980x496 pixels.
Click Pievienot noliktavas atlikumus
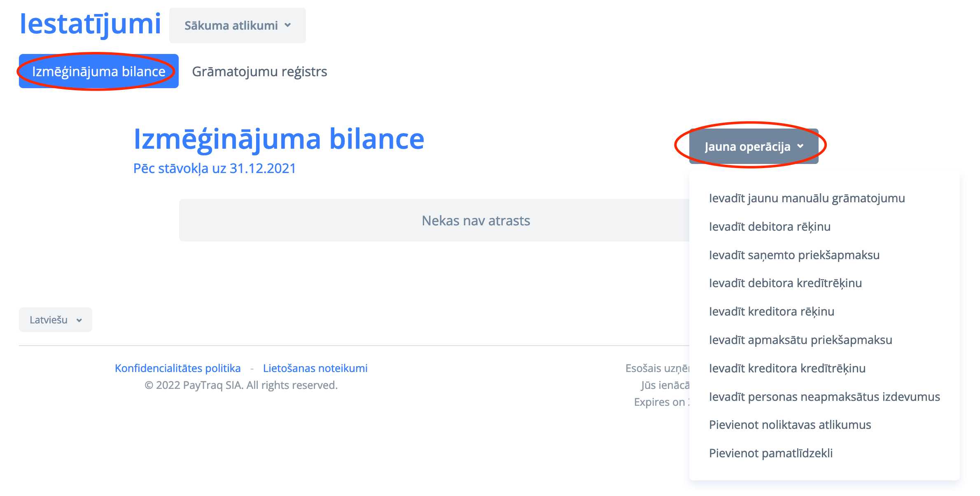pos(790,425)
